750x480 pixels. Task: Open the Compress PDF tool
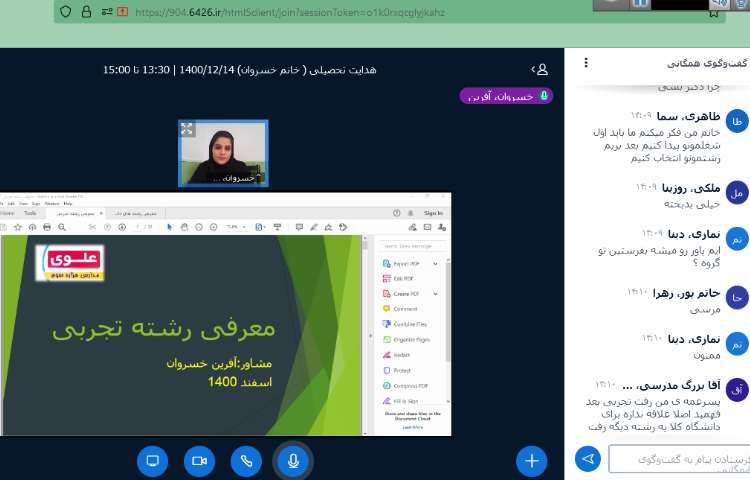[x=405, y=386]
